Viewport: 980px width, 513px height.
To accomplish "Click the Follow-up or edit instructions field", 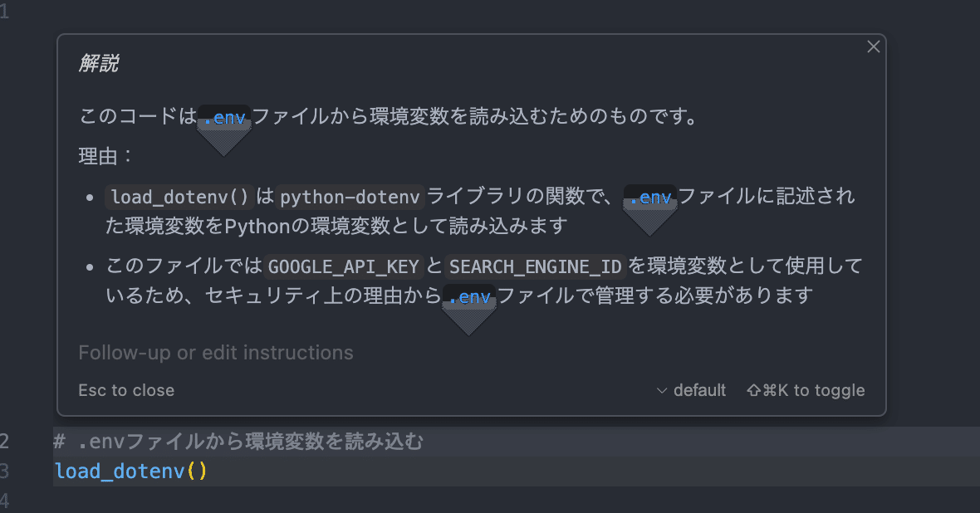I will point(216,352).
